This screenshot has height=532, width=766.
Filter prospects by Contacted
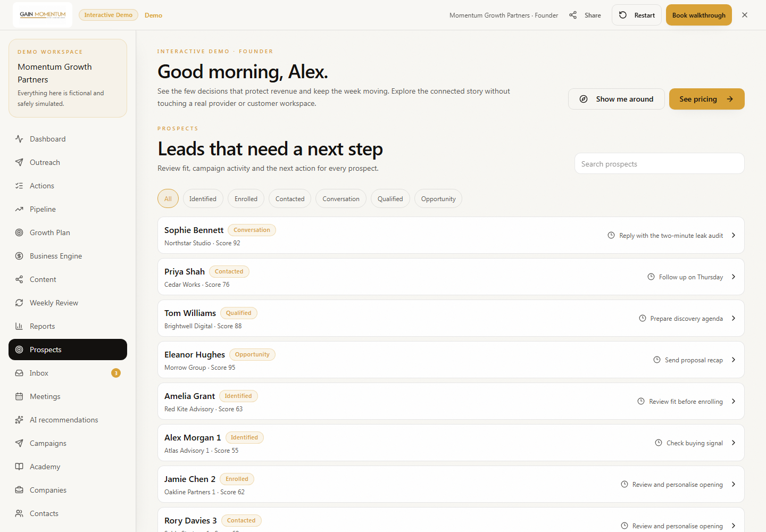pyautogui.click(x=290, y=198)
